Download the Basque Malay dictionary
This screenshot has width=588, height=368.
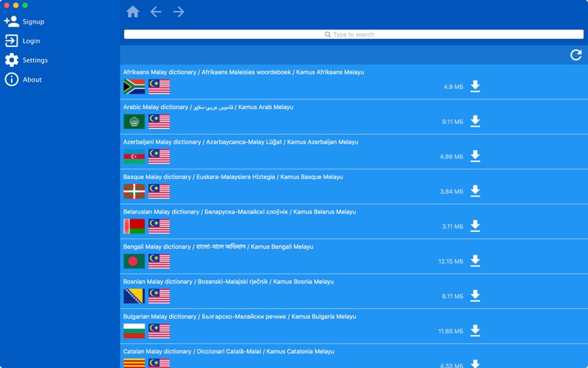pos(475,191)
